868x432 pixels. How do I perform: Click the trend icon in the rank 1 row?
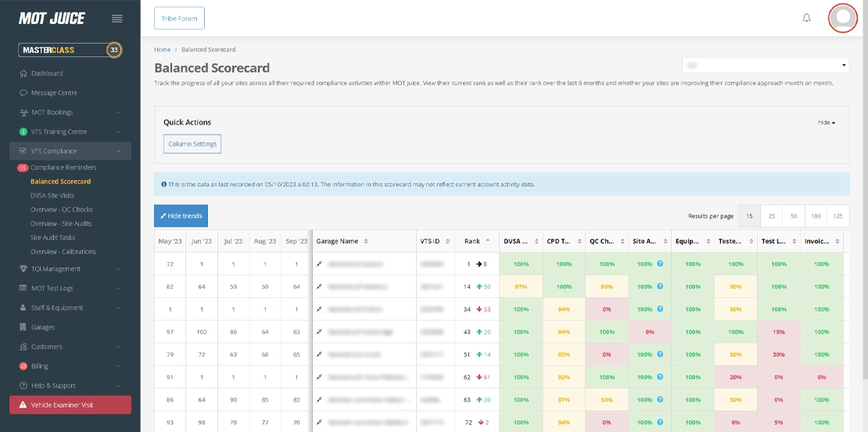319,265
